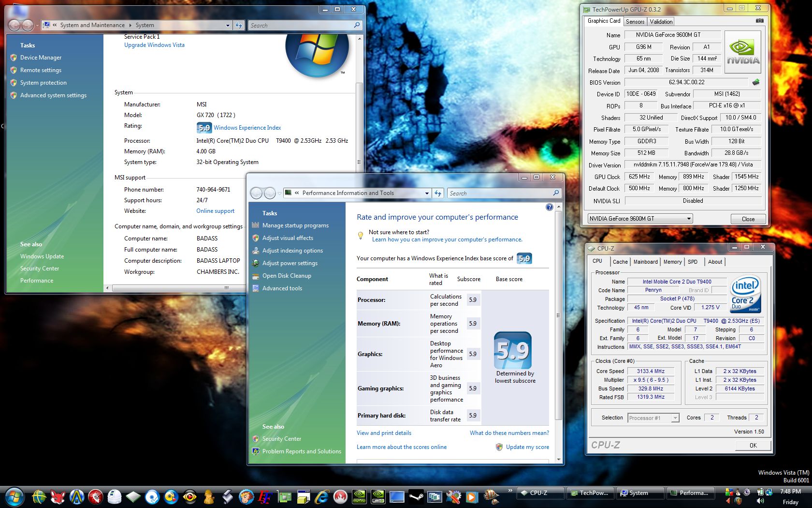Click the NVIDIA logo in GPU-Z
The width and height of the screenshot is (812, 508).
[x=743, y=52]
